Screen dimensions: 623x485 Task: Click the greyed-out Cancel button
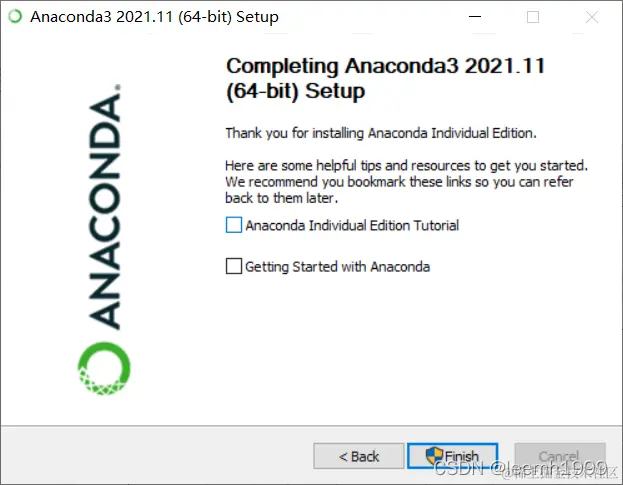[x=560, y=456]
